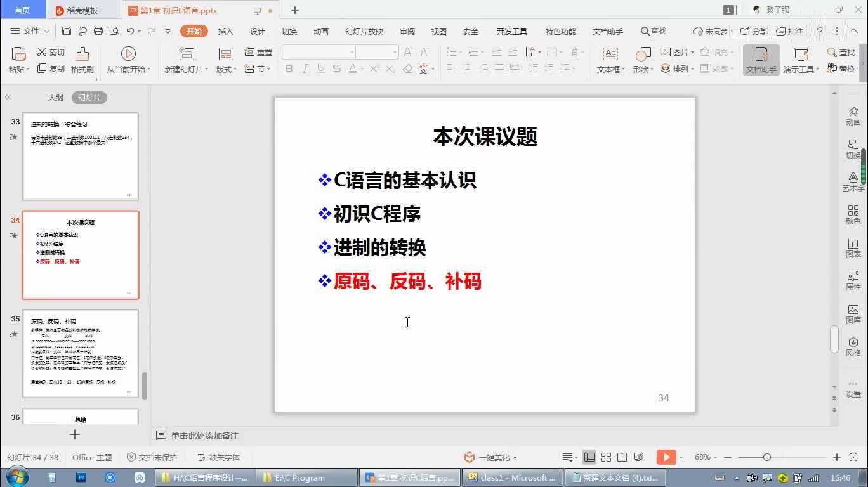Start slideshow with the orange play button

click(x=666, y=457)
